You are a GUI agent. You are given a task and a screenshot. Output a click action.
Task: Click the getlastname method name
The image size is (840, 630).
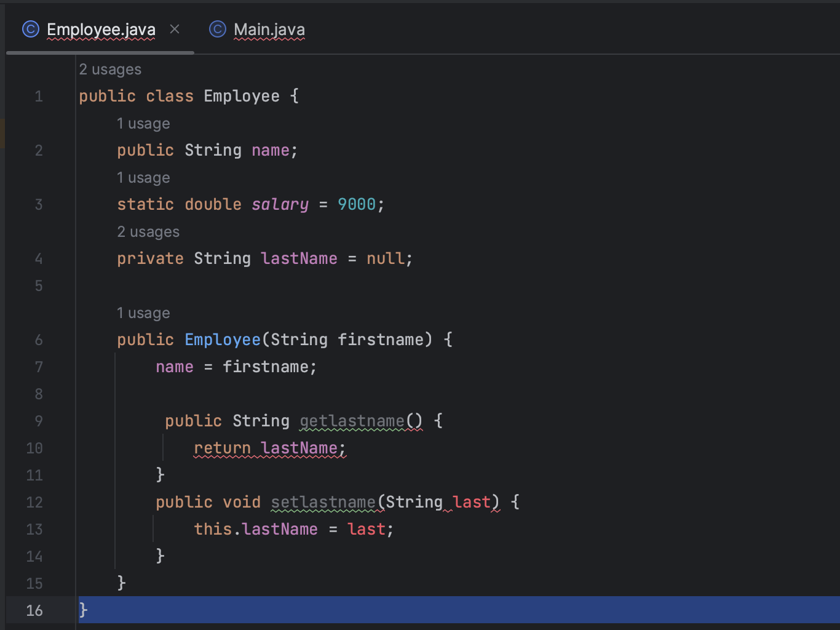[x=351, y=421]
